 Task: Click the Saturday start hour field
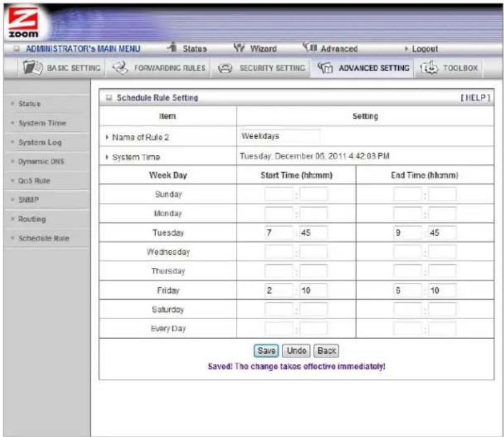[279, 310]
